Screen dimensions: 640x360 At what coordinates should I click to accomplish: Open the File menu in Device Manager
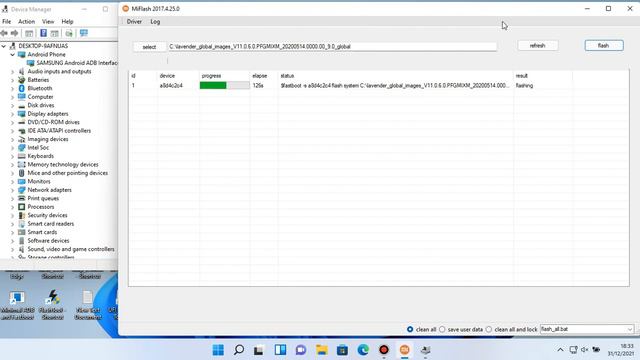pyautogui.click(x=7, y=21)
